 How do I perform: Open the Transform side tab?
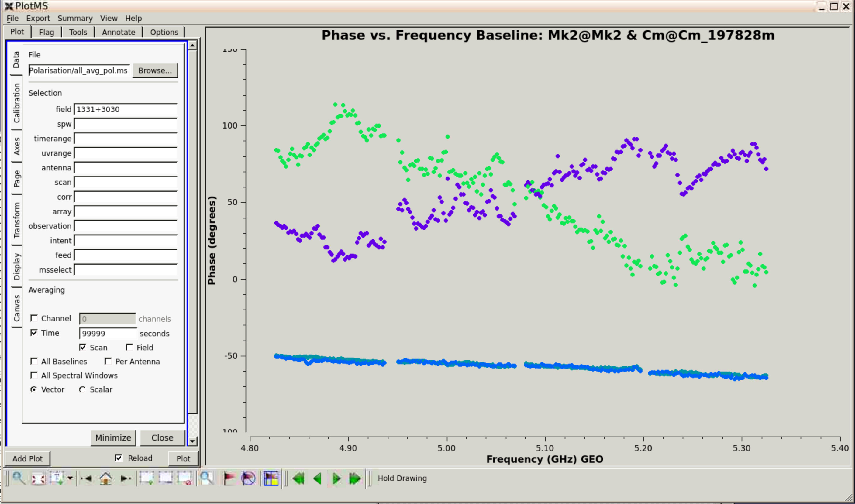(16, 220)
